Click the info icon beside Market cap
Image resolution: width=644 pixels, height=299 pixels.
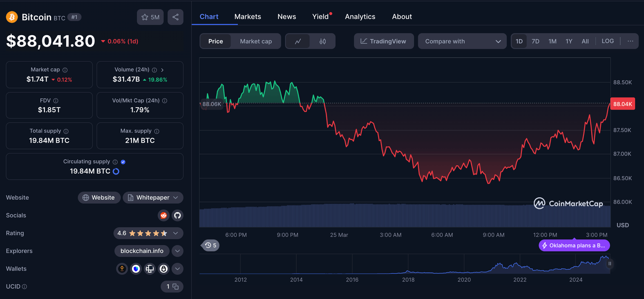pyautogui.click(x=65, y=70)
